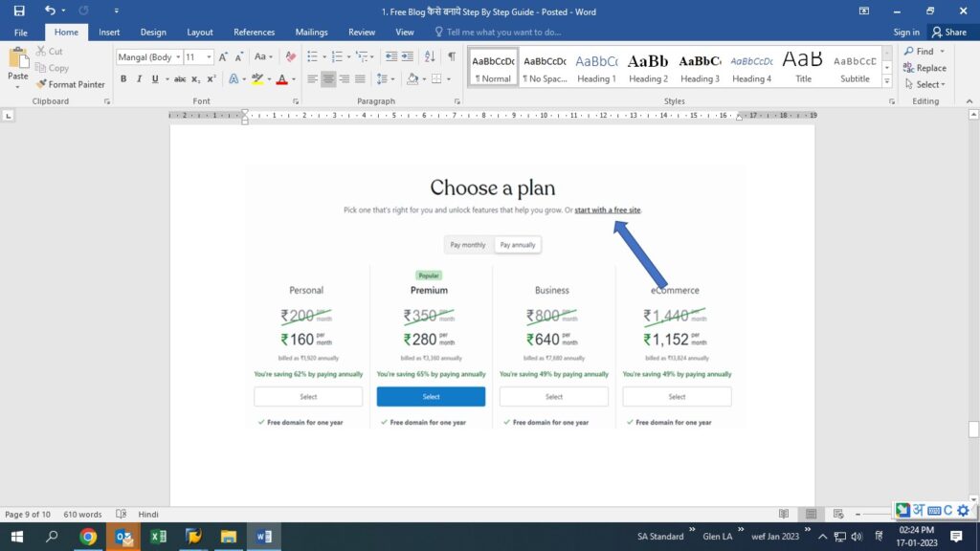
Task: Select the Pay monthly billing option
Action: pyautogui.click(x=468, y=245)
